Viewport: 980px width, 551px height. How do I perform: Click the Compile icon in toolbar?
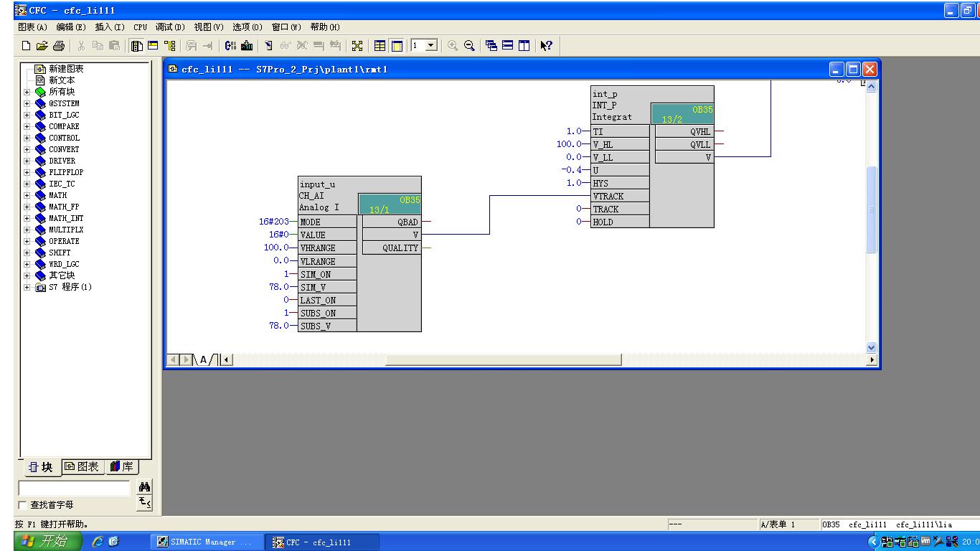230,46
